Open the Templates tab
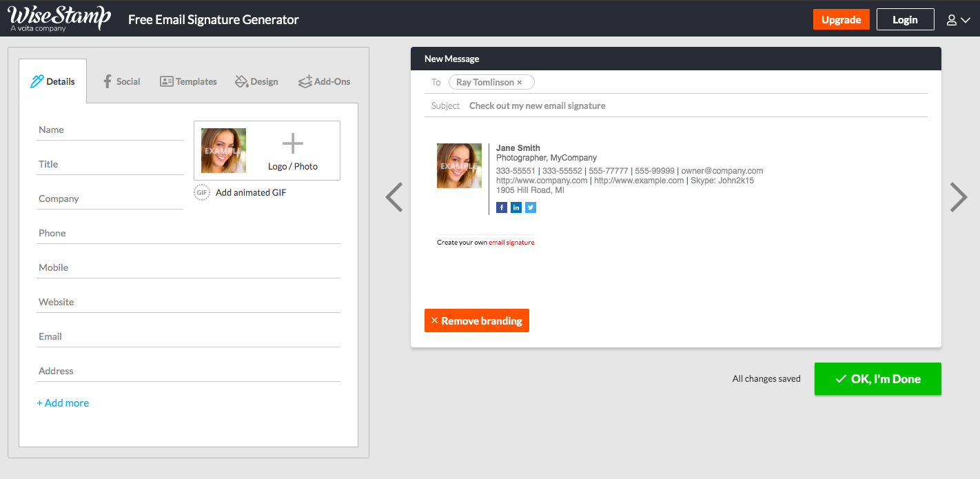 coord(188,81)
